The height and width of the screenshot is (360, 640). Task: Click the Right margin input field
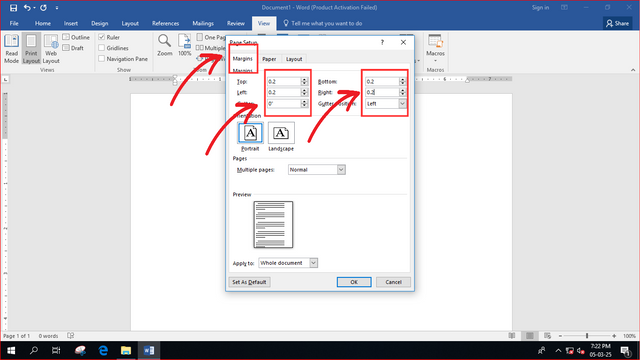(x=382, y=92)
